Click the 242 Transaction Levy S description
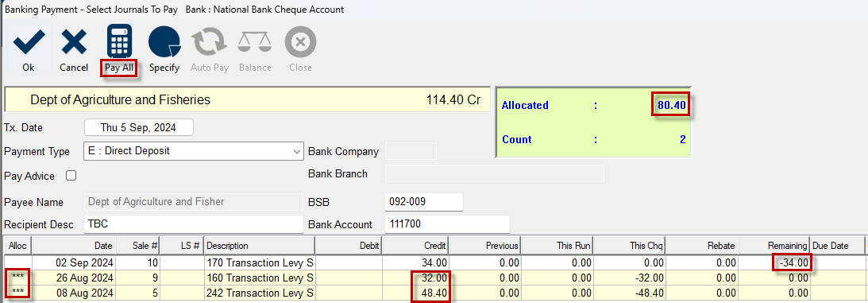The height and width of the screenshot is (303, 868). click(x=260, y=293)
